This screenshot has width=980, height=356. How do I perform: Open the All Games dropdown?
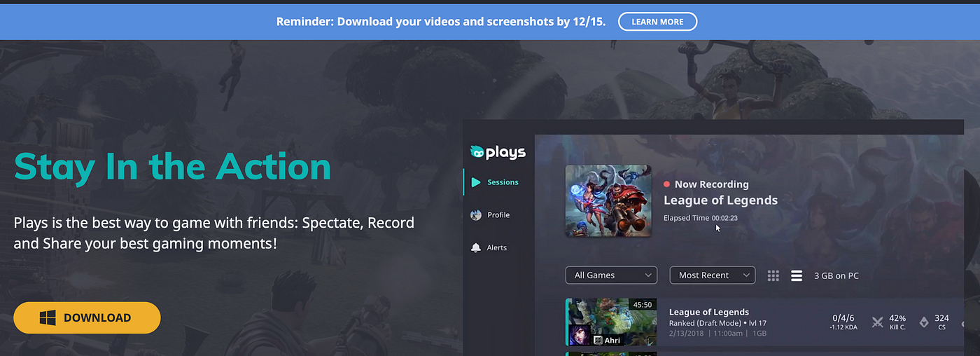[611, 275]
